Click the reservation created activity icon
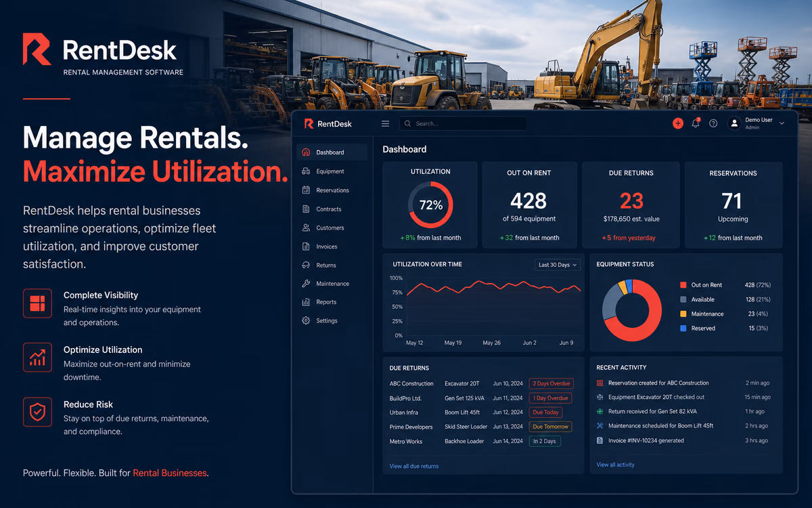The image size is (812, 508). tap(600, 383)
